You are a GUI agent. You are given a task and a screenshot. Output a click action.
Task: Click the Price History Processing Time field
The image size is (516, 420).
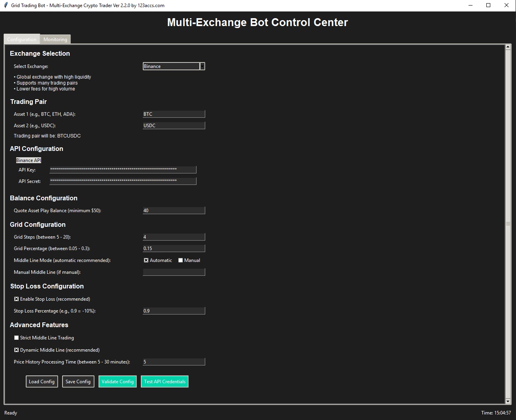(x=174, y=362)
